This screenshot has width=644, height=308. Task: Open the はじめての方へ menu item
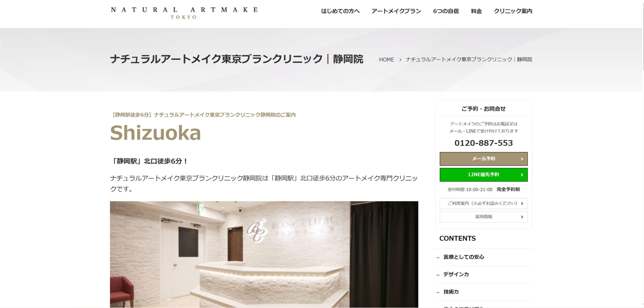[340, 11]
